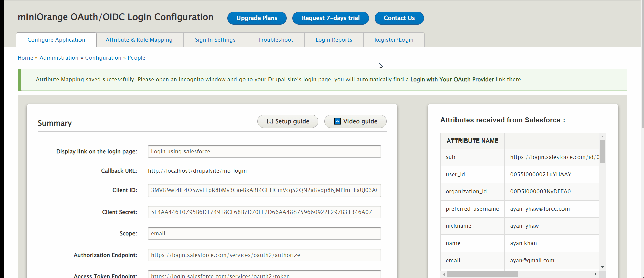Screen dimensions: 644x278
Task: View the Login Reports tab
Action: pyautogui.click(x=334, y=40)
